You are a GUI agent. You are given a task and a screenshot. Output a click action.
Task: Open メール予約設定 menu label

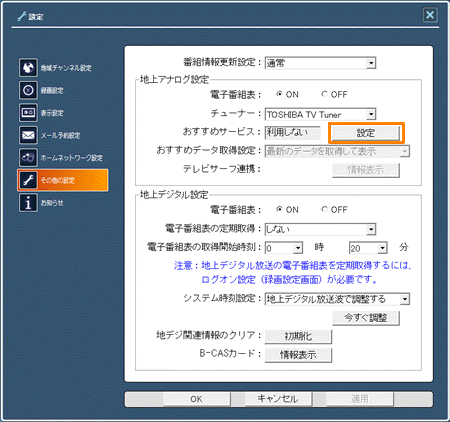coord(60,135)
